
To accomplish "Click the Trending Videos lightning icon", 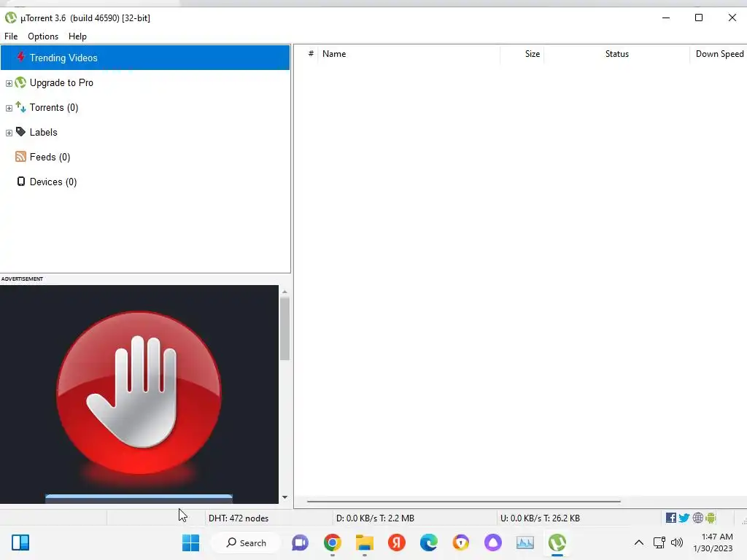I will tap(20, 57).
